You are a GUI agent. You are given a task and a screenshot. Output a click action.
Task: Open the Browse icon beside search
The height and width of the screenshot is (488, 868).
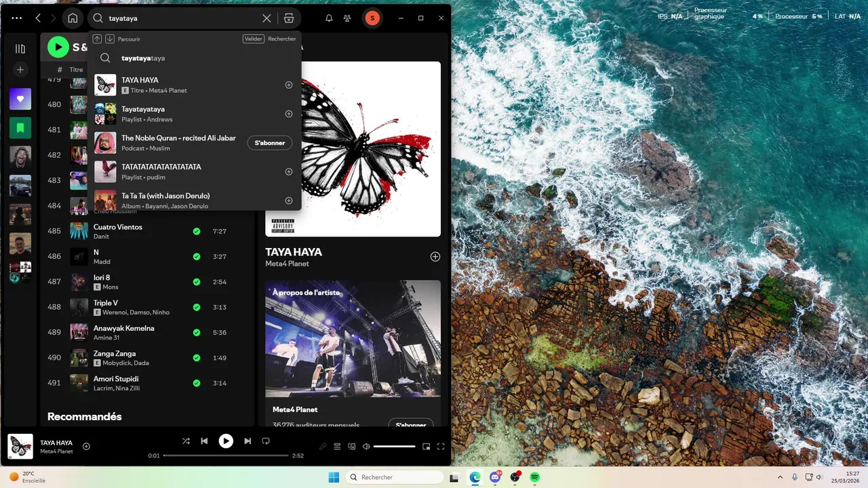click(x=289, y=18)
